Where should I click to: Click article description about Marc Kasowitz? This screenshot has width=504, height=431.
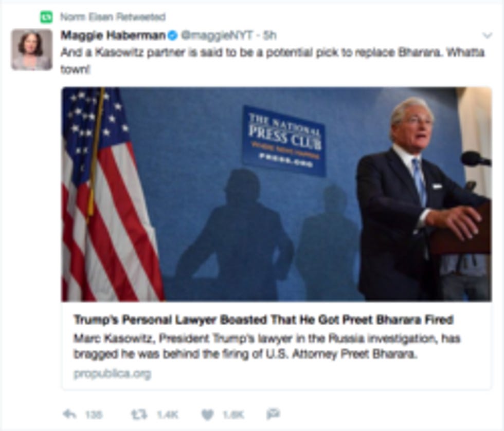pyautogui.click(x=267, y=346)
